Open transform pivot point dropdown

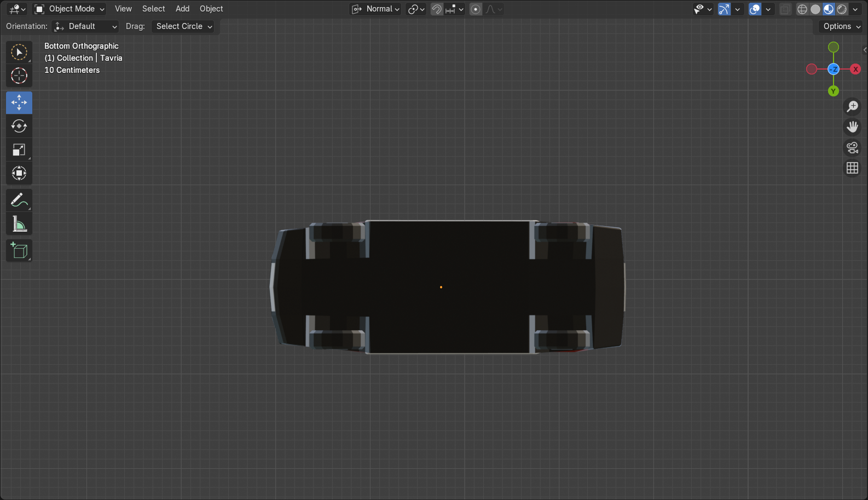point(416,9)
